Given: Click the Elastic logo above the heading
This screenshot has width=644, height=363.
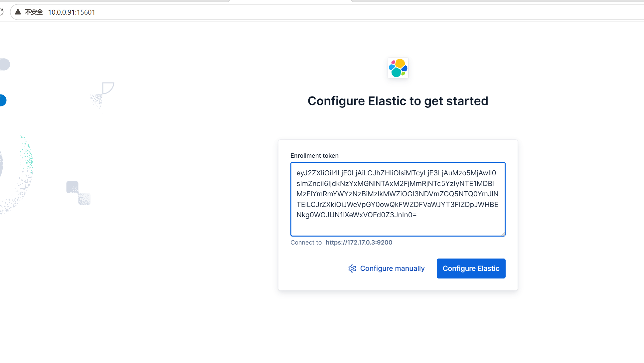Looking at the screenshot, I should [398, 68].
